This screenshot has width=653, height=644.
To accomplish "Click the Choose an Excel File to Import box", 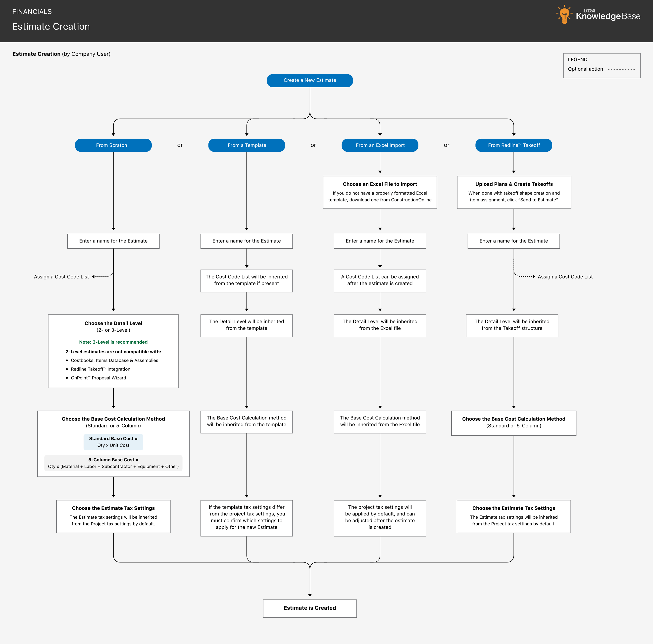I will 380,192.
